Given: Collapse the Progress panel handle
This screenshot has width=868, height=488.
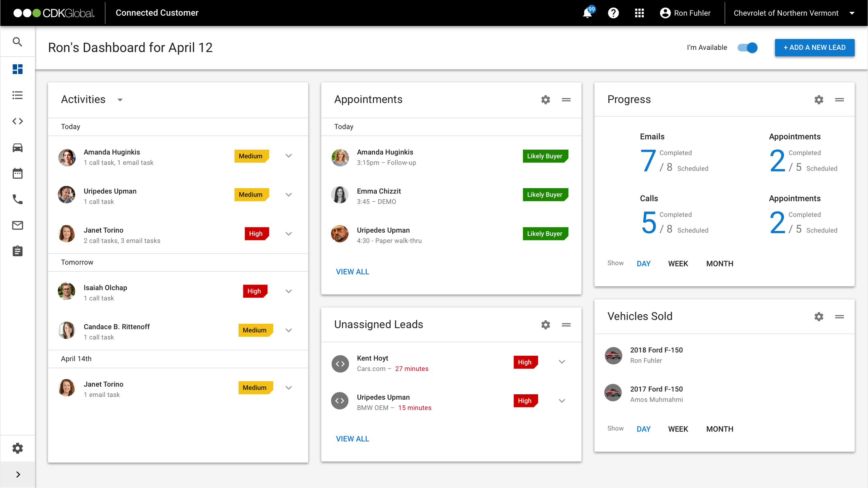Looking at the screenshot, I should click(x=839, y=100).
